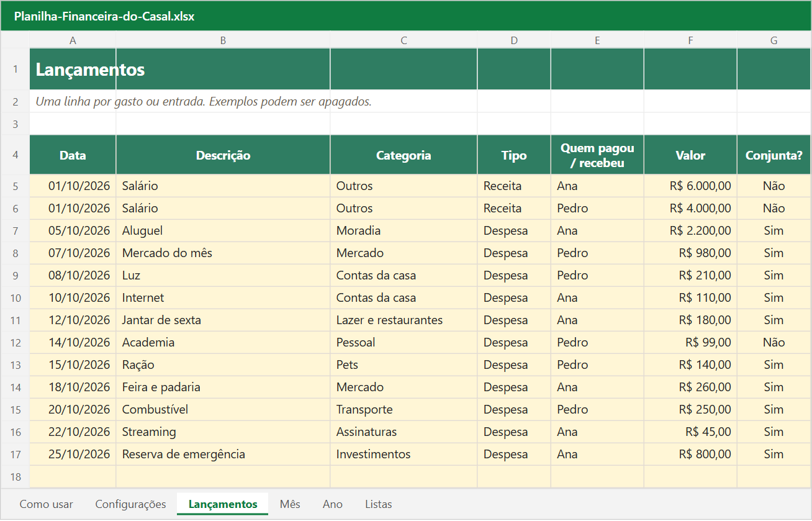The width and height of the screenshot is (812, 521).
Task: Click the R$ 4.000,00 value cell
Action: 690,209
